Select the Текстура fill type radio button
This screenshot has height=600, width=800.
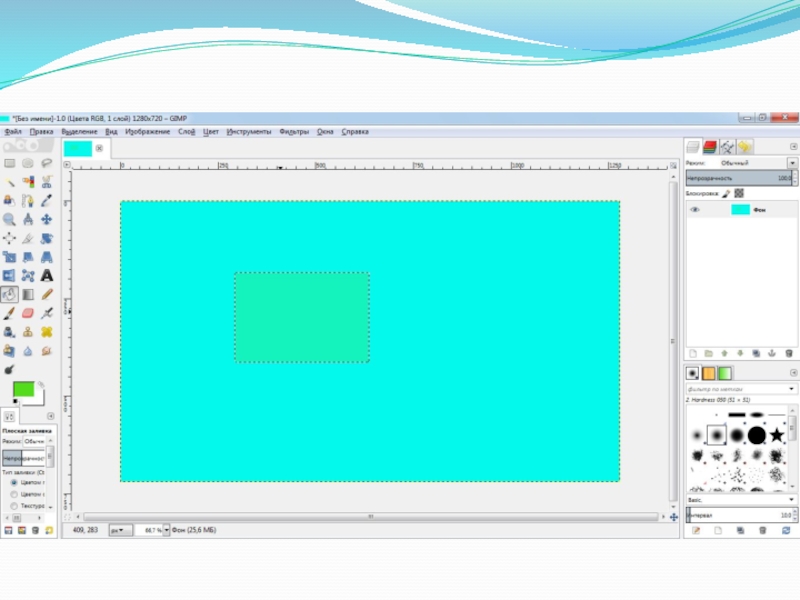[x=14, y=506]
